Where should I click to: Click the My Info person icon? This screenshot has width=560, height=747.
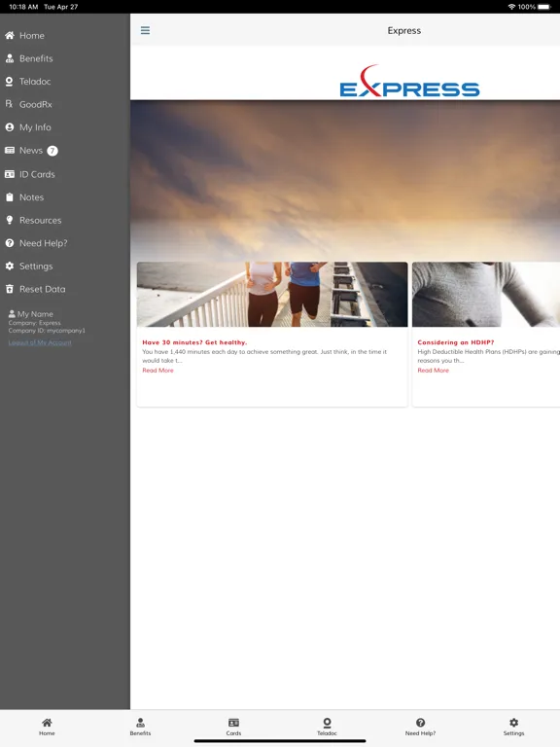[x=10, y=127]
